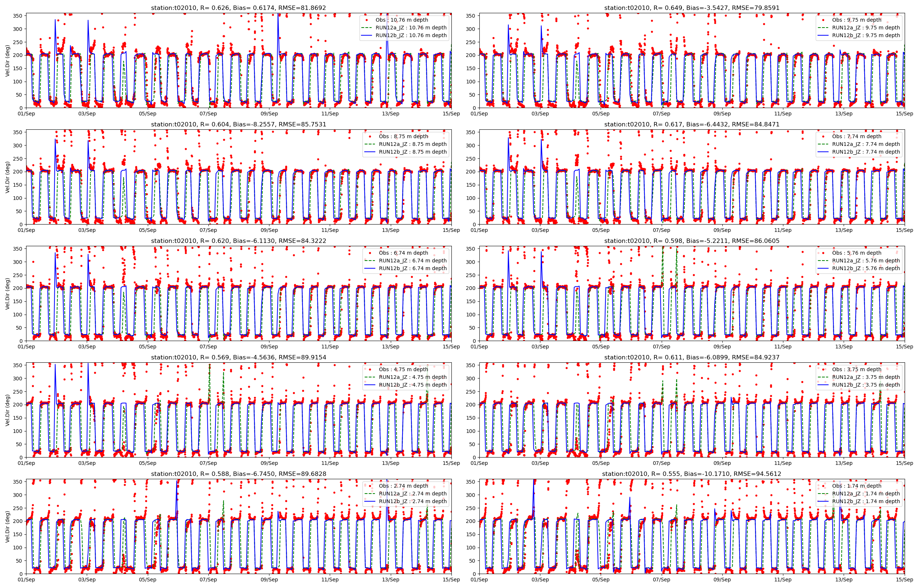
Task: Click the title showing Bias=-8.2557
Action: [x=238, y=125]
